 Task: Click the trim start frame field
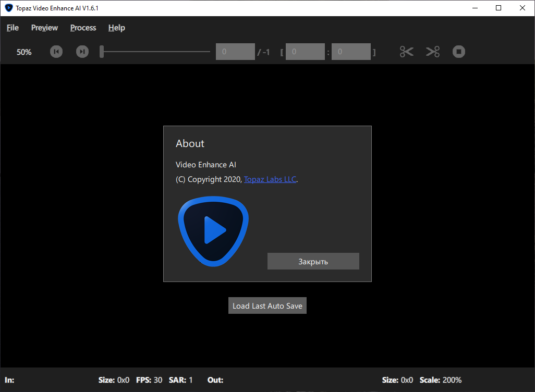coord(305,52)
